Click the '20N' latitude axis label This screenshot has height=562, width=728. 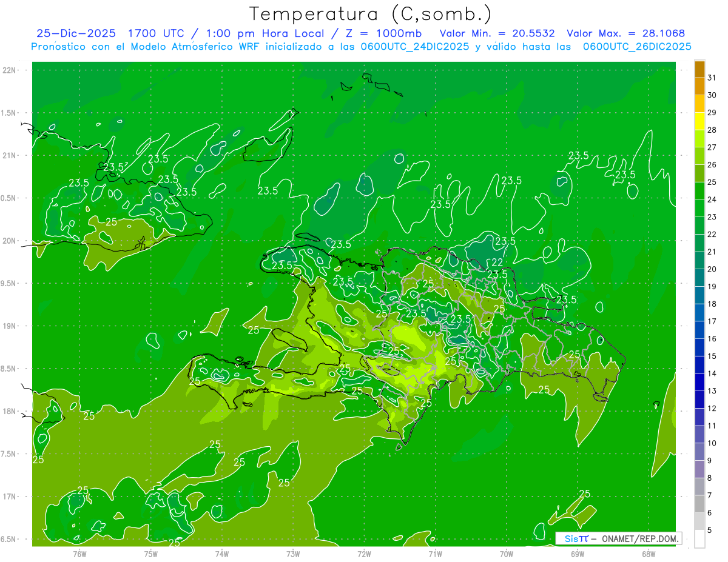tap(10, 241)
